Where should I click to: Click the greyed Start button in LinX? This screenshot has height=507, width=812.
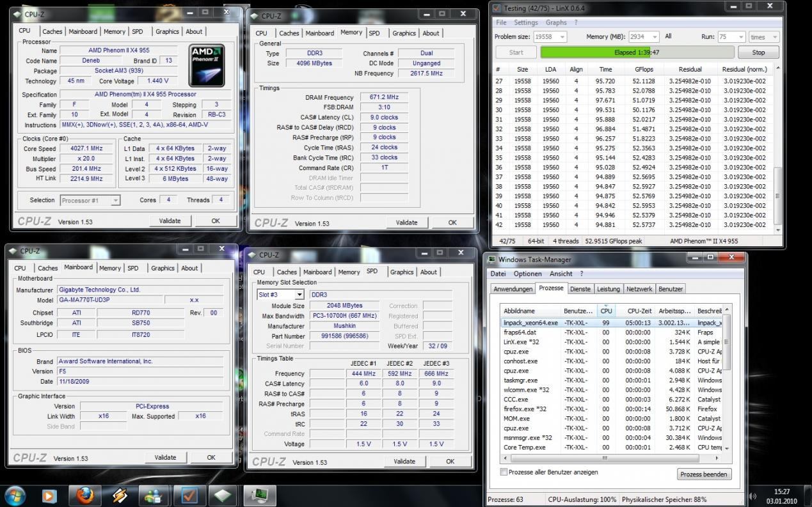516,52
